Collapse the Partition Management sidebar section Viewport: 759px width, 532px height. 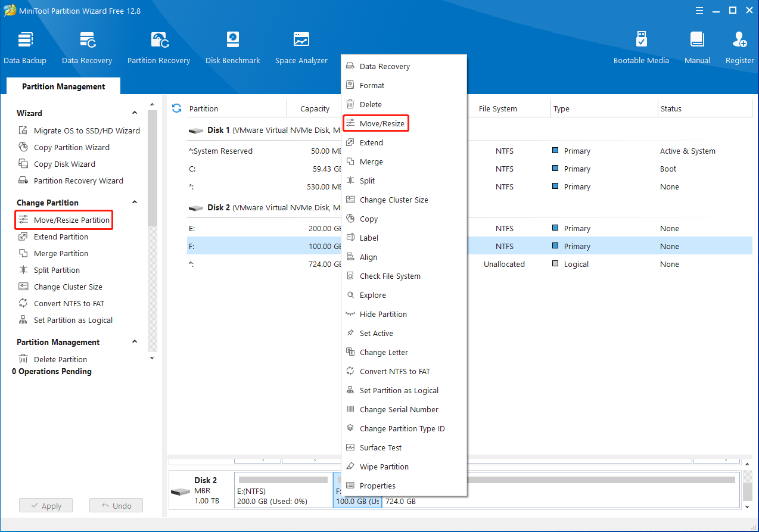[135, 341]
